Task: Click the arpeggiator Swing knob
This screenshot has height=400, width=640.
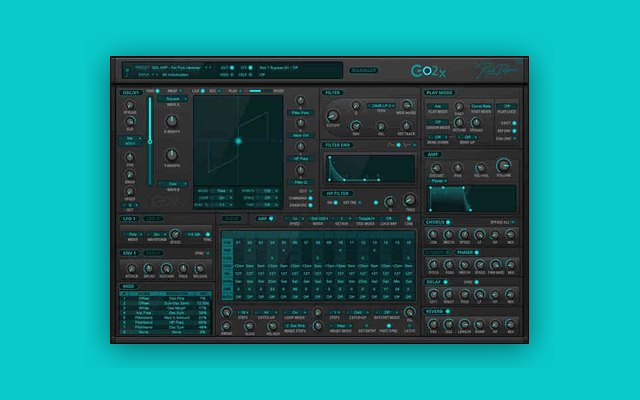Action: click(226, 326)
